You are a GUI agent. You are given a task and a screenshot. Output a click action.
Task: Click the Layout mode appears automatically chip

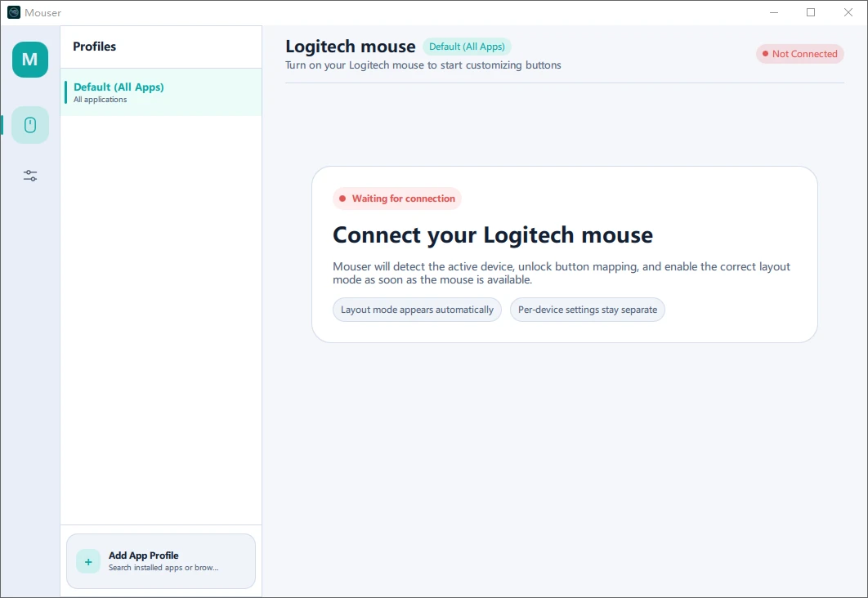point(417,310)
